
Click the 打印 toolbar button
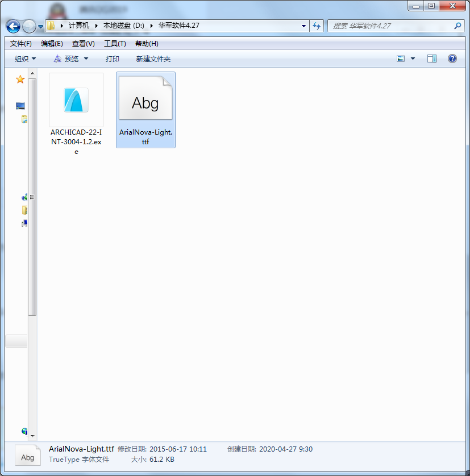pos(112,59)
